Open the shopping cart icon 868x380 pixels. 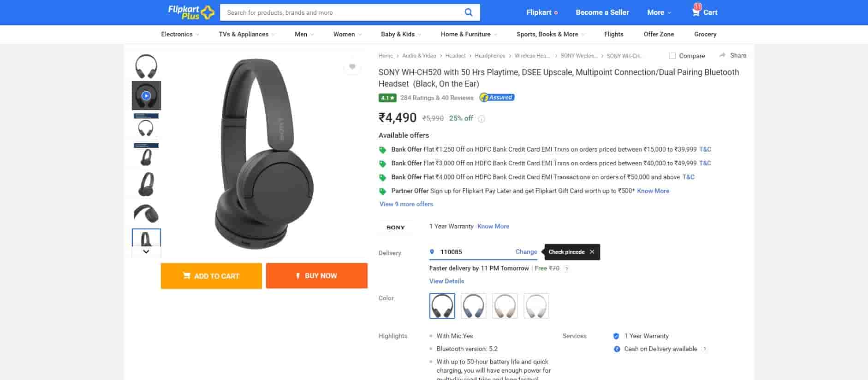click(x=696, y=12)
